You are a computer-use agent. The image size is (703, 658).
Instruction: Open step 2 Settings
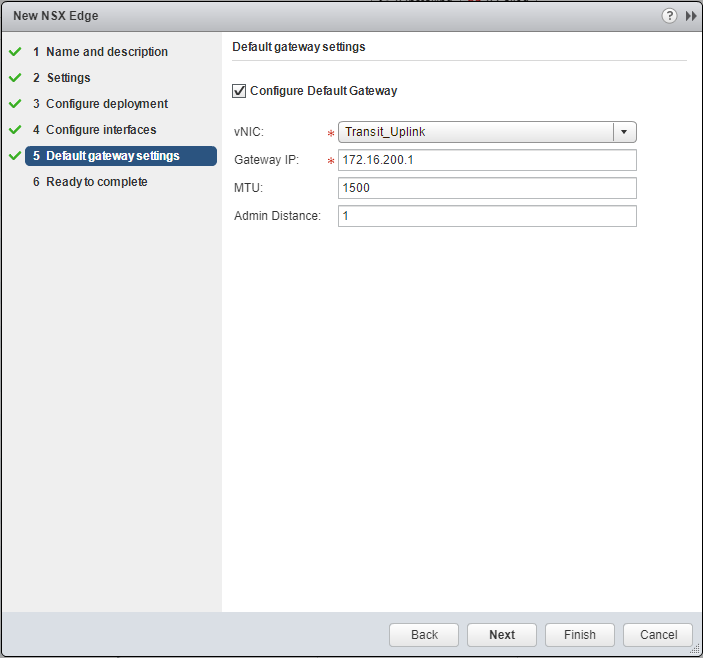click(x=68, y=78)
